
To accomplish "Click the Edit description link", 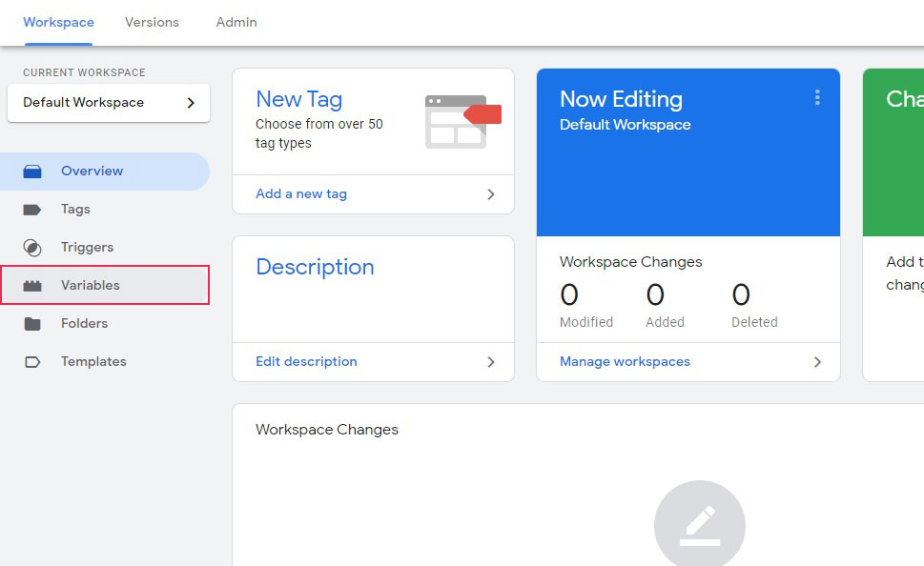I will tap(306, 362).
